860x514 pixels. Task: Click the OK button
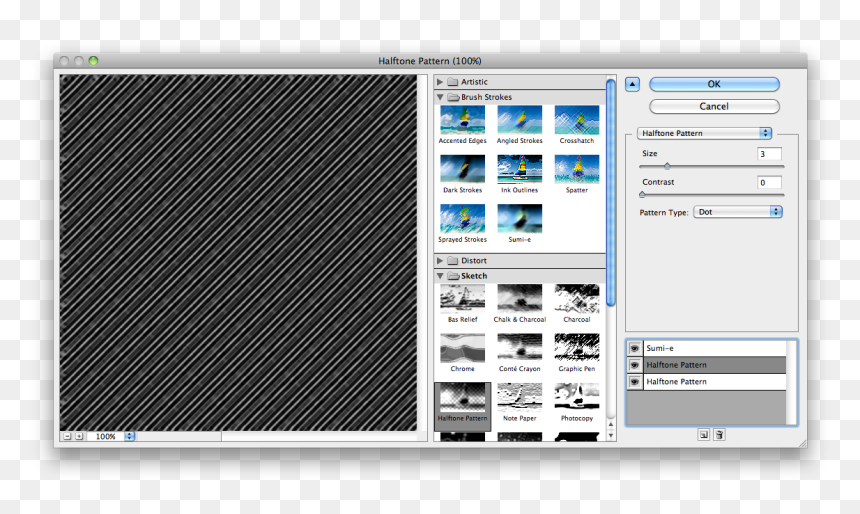(x=714, y=84)
